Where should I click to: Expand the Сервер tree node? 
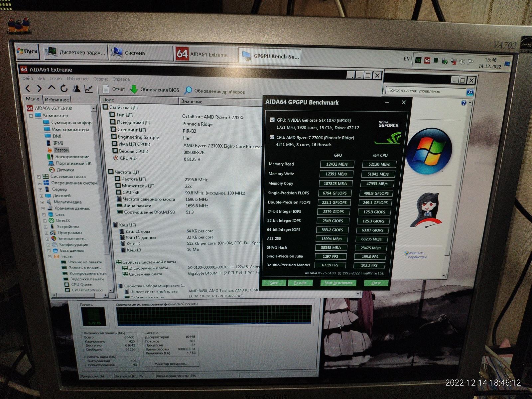pyautogui.click(x=41, y=190)
